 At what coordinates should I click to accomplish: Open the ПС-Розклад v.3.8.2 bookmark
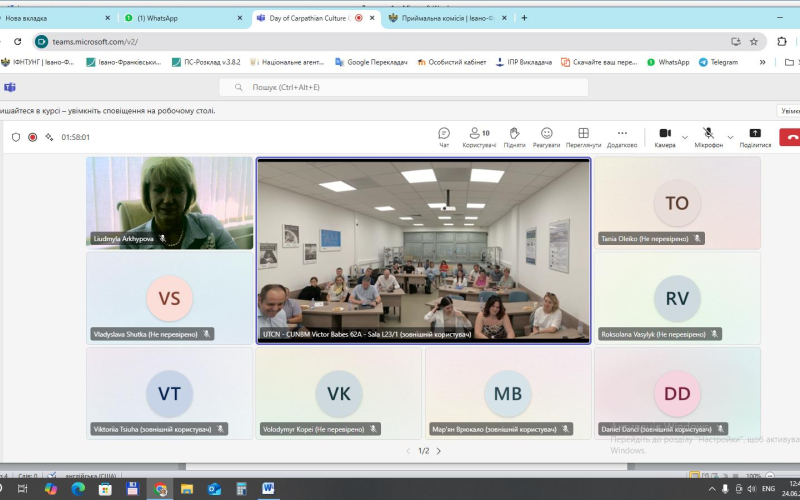point(206,62)
